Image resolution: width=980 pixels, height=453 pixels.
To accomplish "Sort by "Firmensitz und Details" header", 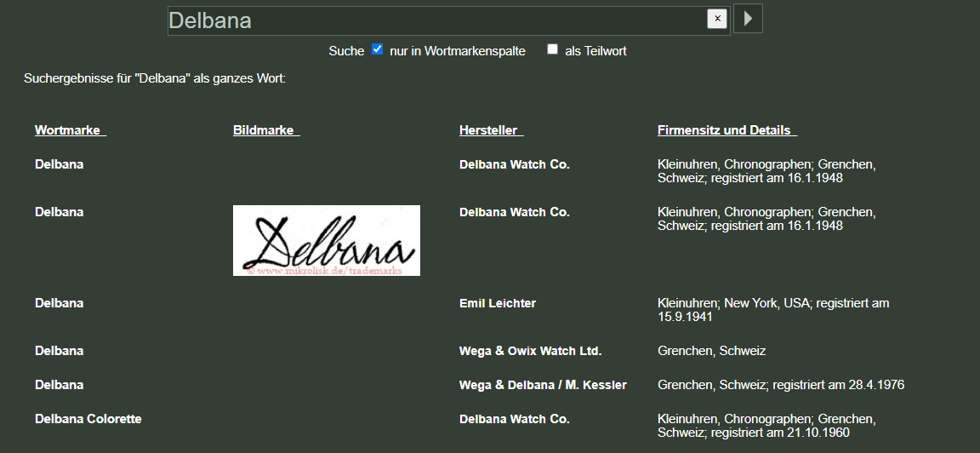I will tap(726, 130).
